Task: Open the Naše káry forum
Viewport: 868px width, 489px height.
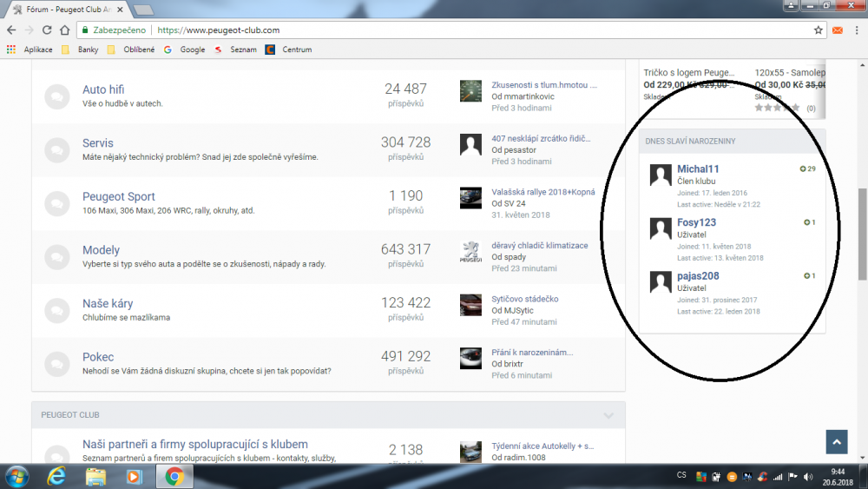Action: point(108,303)
